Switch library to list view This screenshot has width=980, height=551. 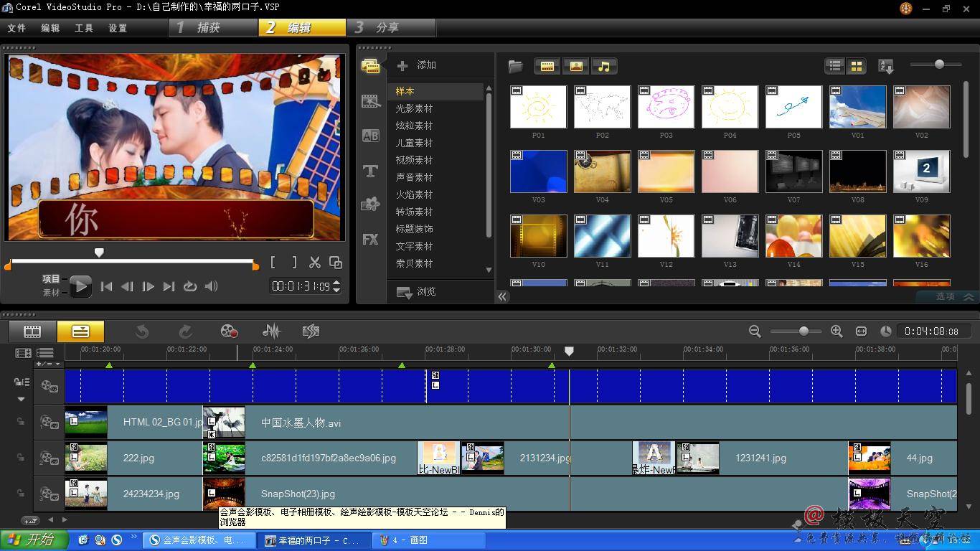tap(834, 65)
